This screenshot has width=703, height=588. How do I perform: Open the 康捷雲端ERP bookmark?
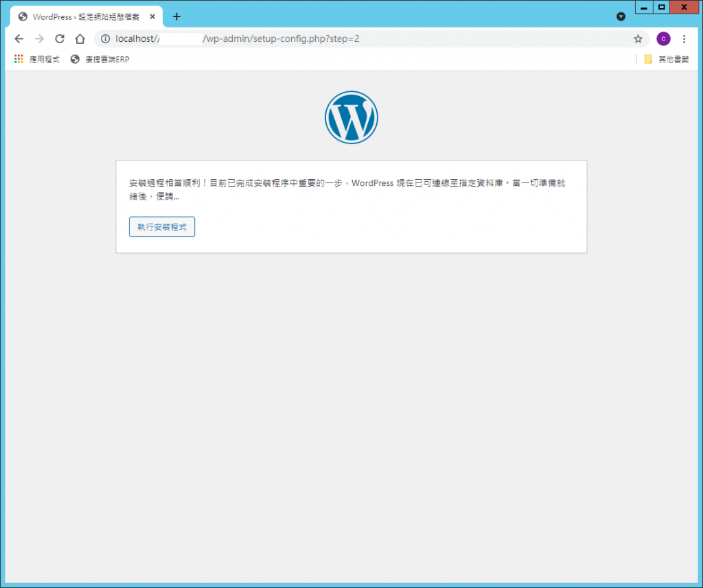point(100,60)
